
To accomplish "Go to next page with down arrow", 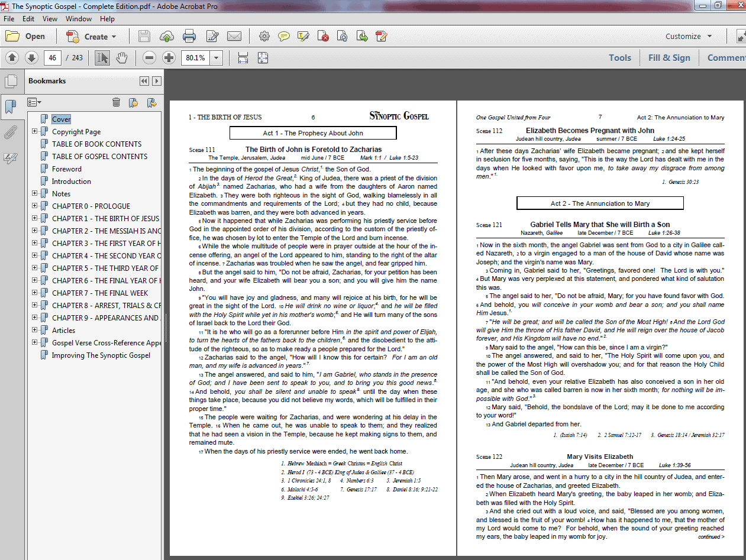I will (31, 57).
